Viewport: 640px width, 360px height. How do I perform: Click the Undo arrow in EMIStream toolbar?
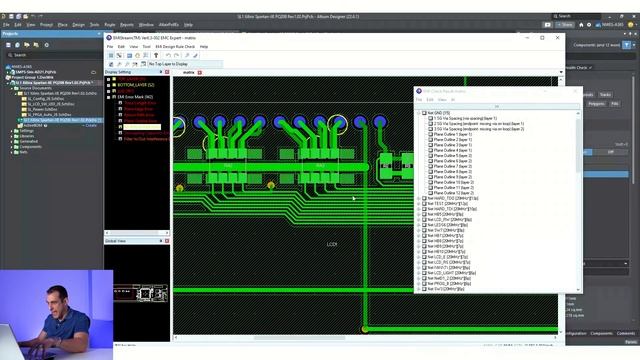(x=168, y=55)
